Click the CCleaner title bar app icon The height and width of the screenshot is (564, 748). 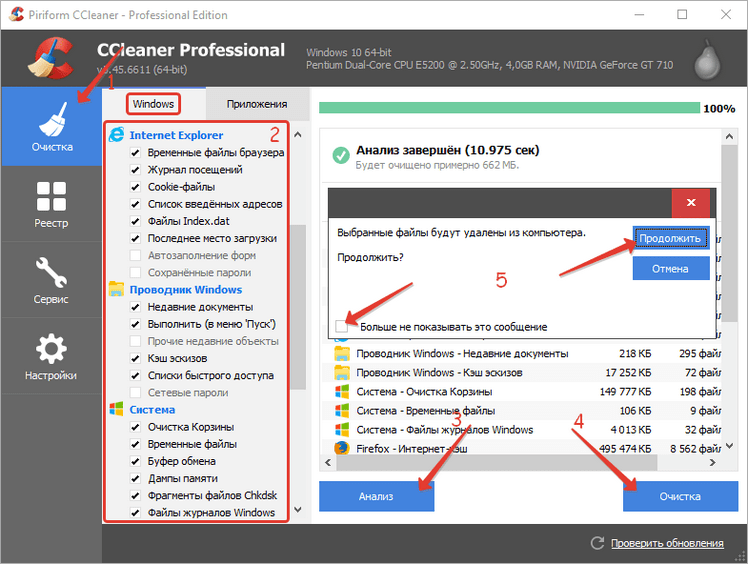click(x=16, y=14)
